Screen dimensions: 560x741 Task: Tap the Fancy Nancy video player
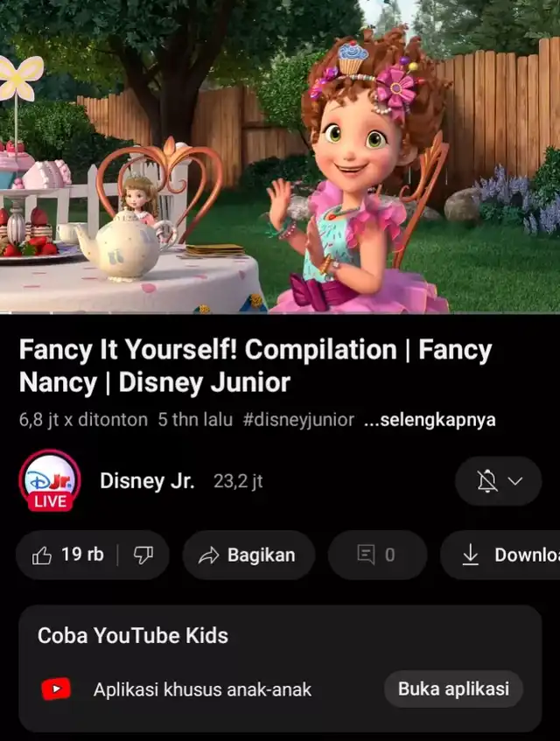point(280,156)
